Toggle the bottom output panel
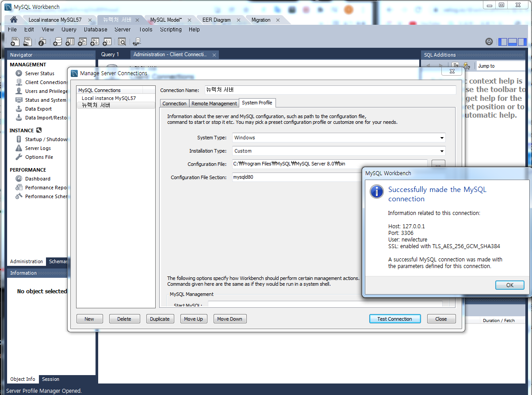Viewport: 532px width, 395px height. [x=513, y=42]
